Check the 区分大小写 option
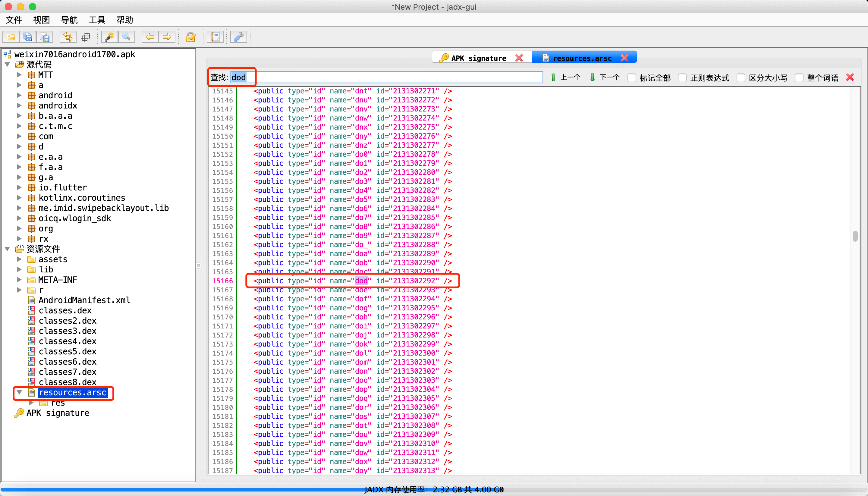This screenshot has height=496, width=868. click(741, 78)
